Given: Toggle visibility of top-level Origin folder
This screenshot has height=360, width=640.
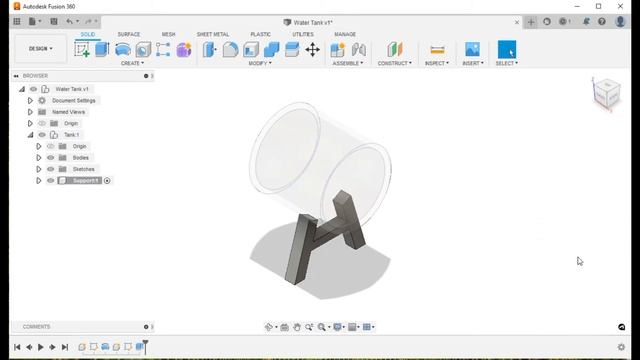Looking at the screenshot, I should pyautogui.click(x=42, y=123).
